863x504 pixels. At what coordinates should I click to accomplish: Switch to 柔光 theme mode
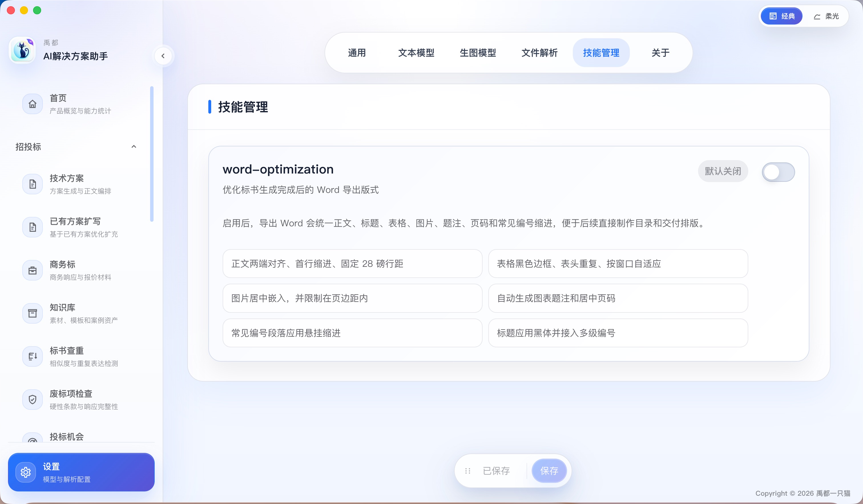(x=826, y=16)
